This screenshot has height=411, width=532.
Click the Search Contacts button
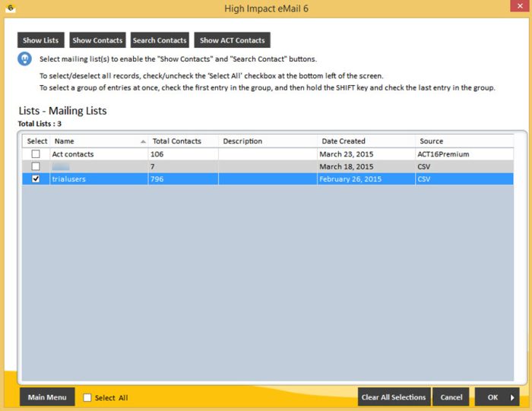pyautogui.click(x=160, y=40)
